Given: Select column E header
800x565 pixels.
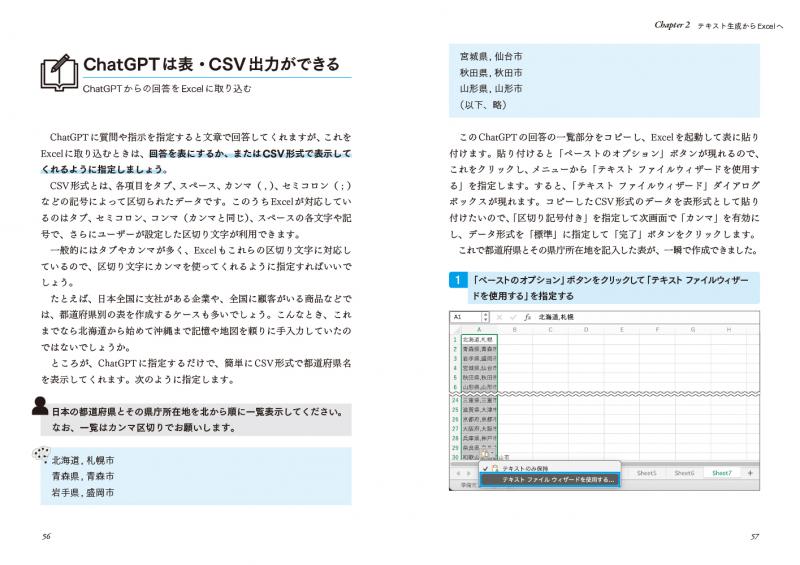Looking at the screenshot, I should pos(622,330).
